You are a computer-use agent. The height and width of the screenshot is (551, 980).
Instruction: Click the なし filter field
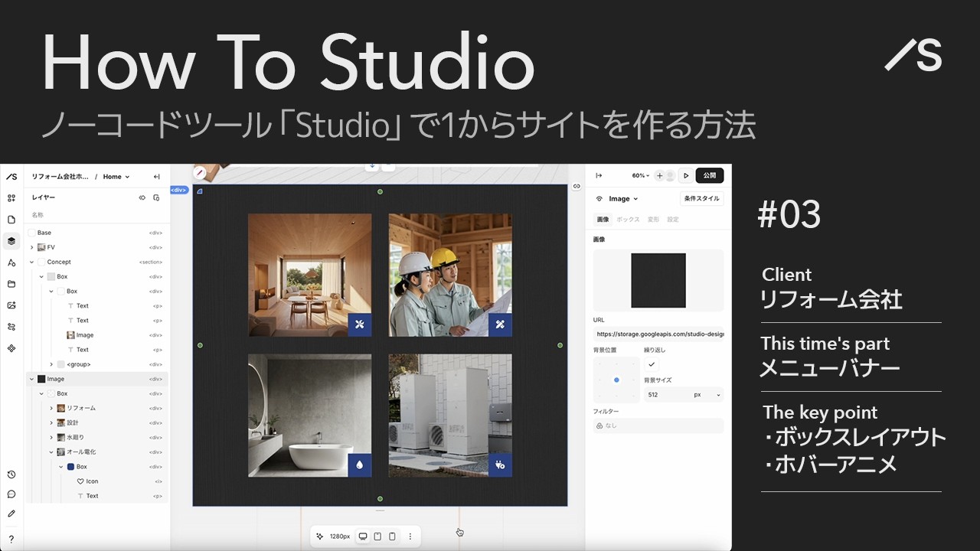[658, 425]
